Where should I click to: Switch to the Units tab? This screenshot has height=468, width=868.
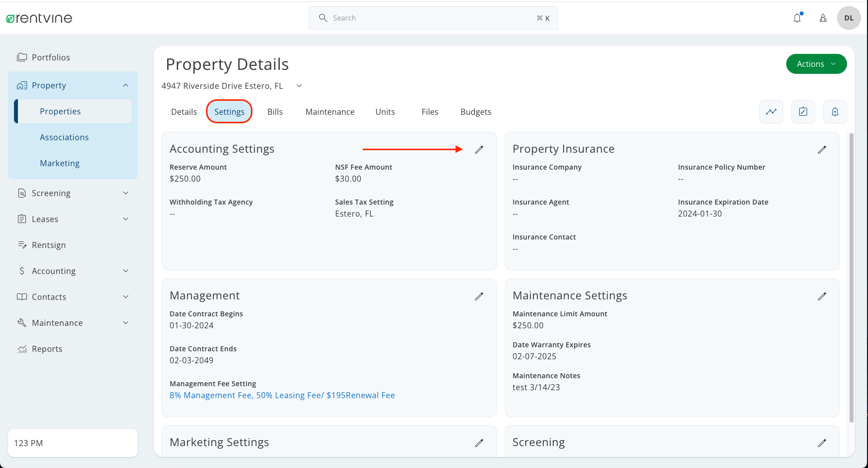pos(385,111)
